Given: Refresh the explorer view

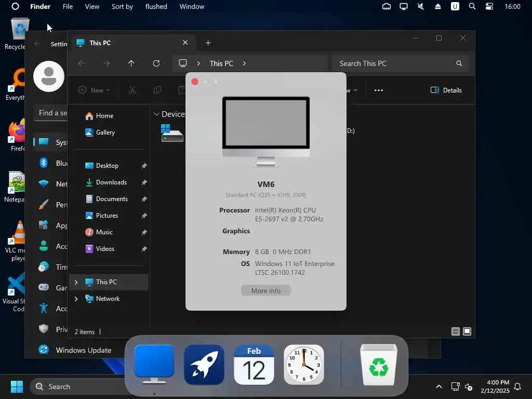Looking at the screenshot, I should tap(156, 63).
